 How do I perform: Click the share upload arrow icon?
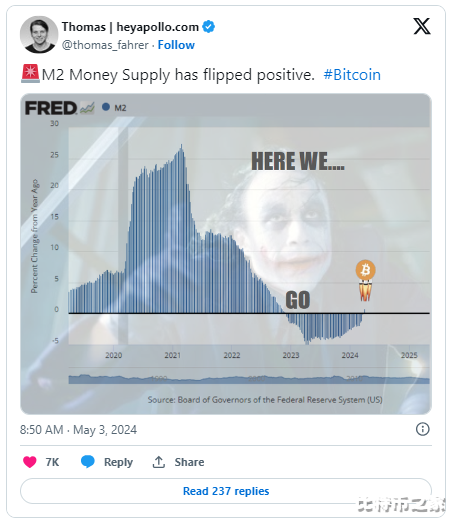159,462
